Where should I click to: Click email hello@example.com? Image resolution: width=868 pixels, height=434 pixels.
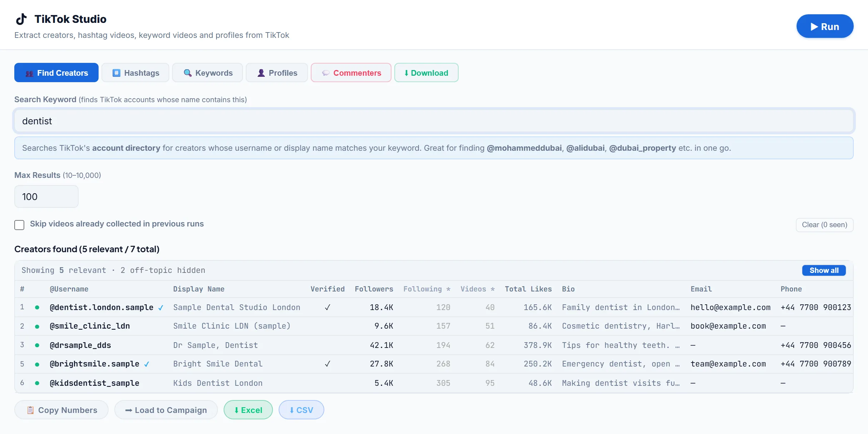[x=730, y=307]
